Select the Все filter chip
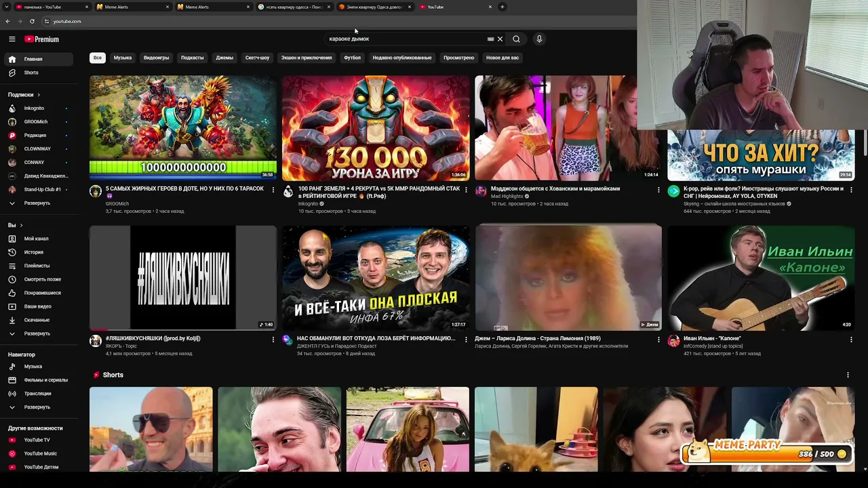868x488 pixels. (98, 58)
